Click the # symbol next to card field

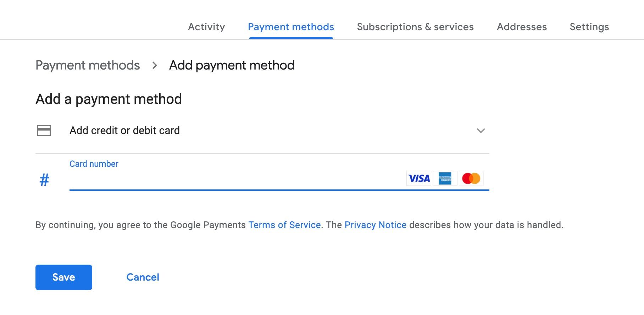tap(44, 180)
